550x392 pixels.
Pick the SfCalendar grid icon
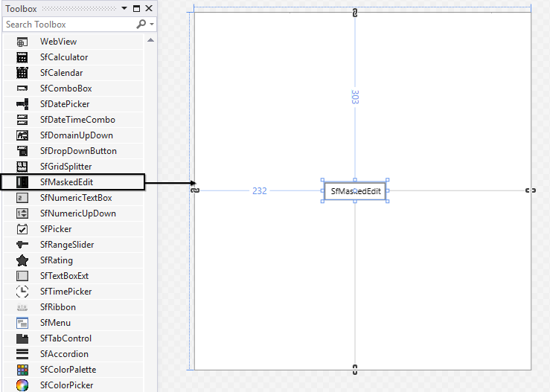coord(22,73)
